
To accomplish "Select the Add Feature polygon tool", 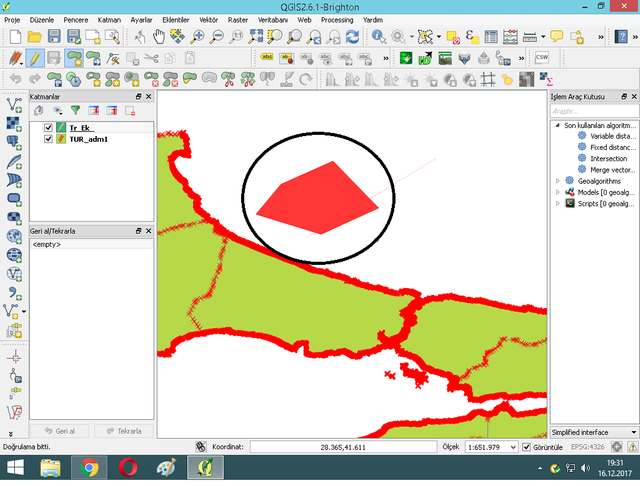I will (73, 58).
